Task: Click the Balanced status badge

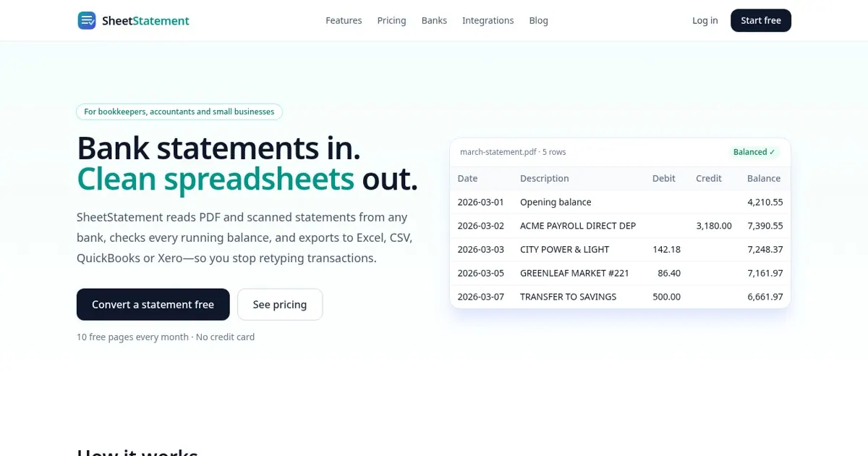Action: [x=754, y=152]
